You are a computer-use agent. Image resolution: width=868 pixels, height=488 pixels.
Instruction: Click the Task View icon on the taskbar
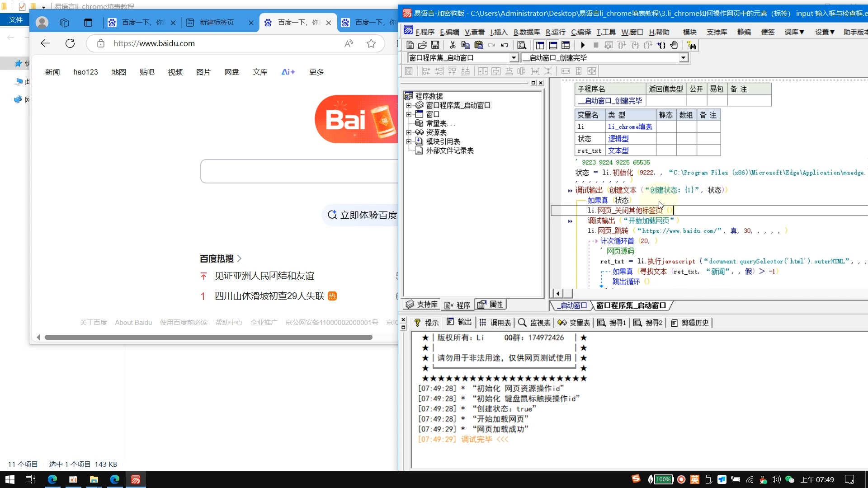(x=30, y=479)
